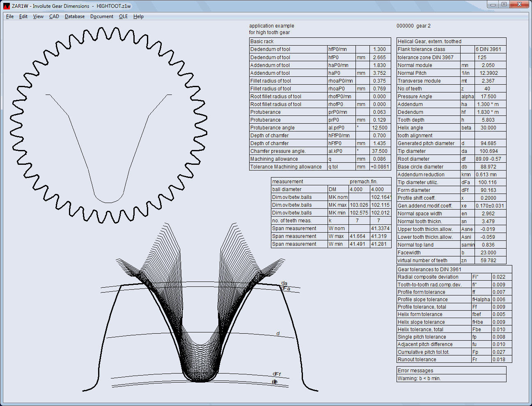Open the File menu

pyautogui.click(x=10, y=16)
